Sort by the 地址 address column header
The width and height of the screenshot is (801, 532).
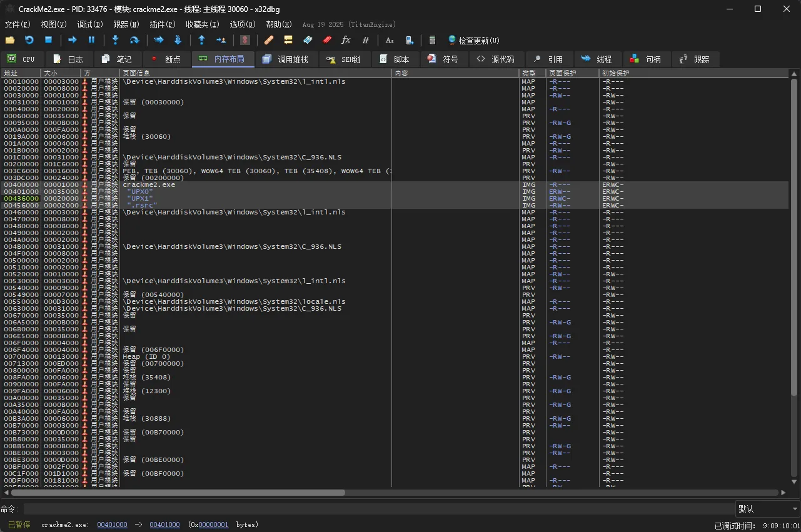pyautogui.click(x=21, y=73)
